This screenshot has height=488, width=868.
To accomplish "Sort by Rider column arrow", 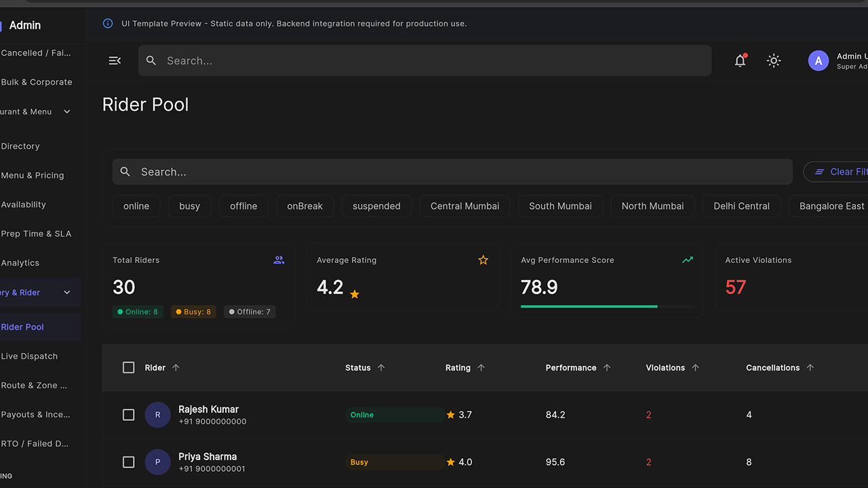I will tap(176, 367).
